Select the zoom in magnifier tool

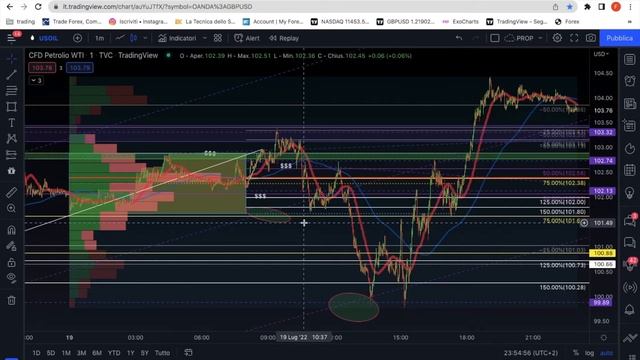click(11, 208)
